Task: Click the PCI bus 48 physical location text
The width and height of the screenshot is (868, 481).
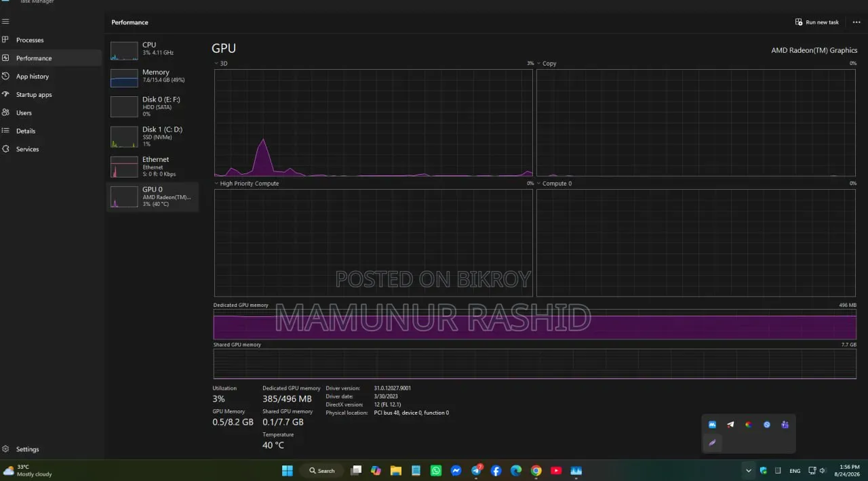Action: 412,413
